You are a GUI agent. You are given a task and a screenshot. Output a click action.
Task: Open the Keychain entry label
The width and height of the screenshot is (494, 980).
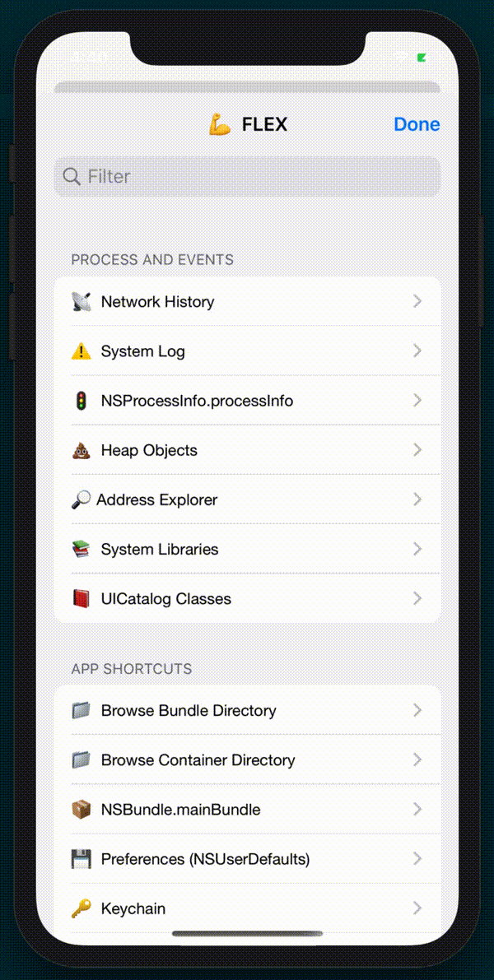click(x=133, y=908)
